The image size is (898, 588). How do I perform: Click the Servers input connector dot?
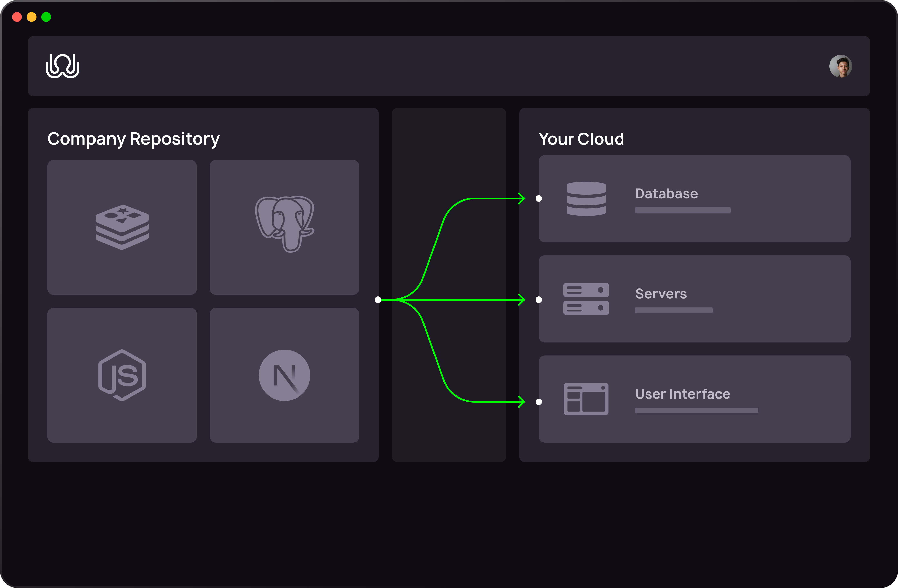[x=539, y=300]
